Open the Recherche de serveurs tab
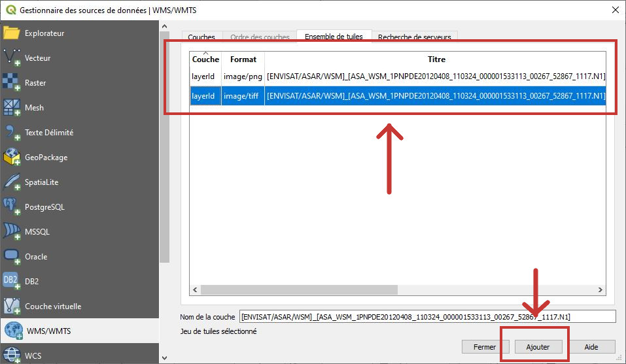Screen dimensions: 626x364 pos(414,37)
